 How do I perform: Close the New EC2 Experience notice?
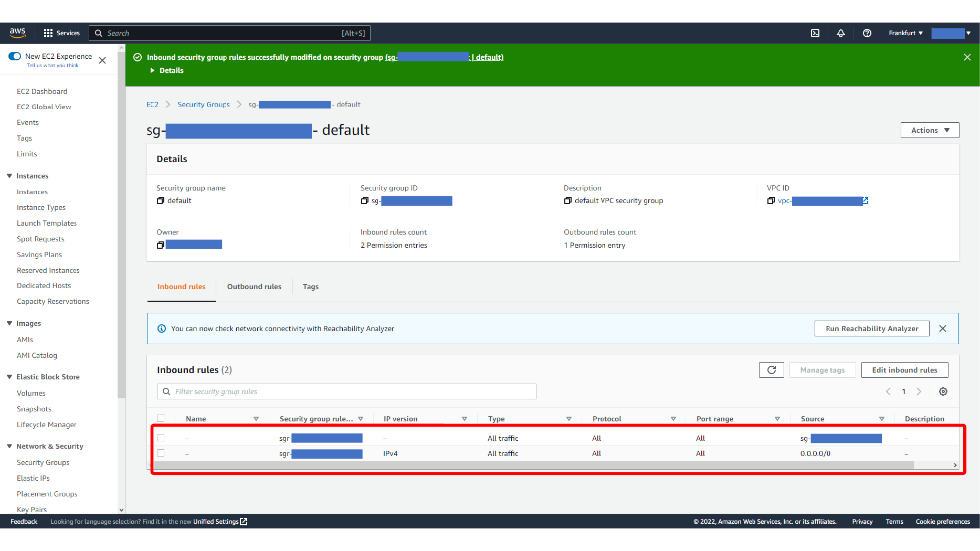[102, 60]
